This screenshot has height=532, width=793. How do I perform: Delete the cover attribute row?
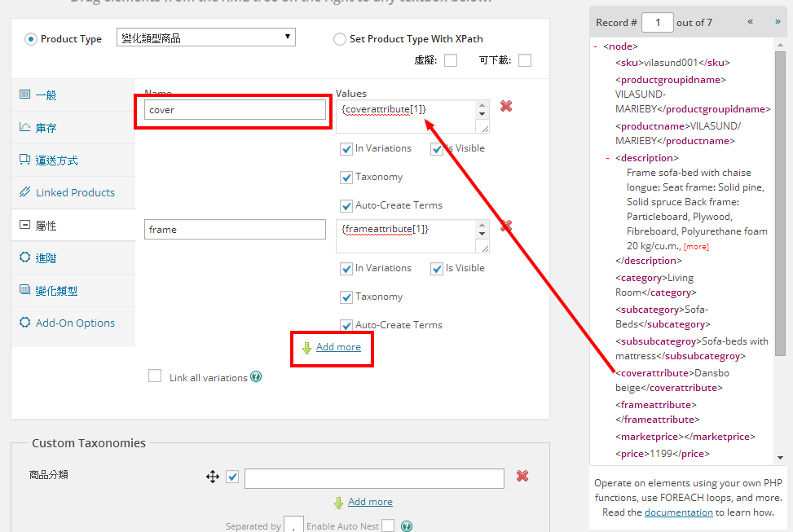(506, 106)
